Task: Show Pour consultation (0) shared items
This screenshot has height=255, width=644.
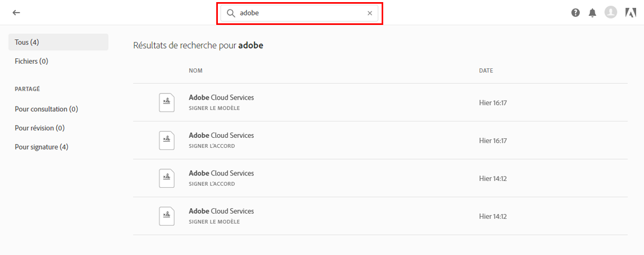Action: point(46,109)
